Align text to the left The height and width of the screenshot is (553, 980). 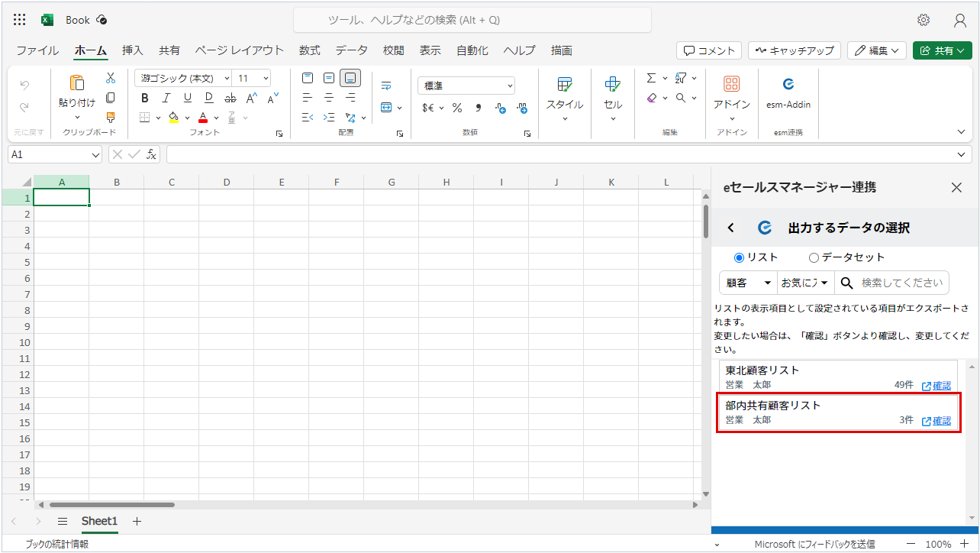pyautogui.click(x=308, y=98)
